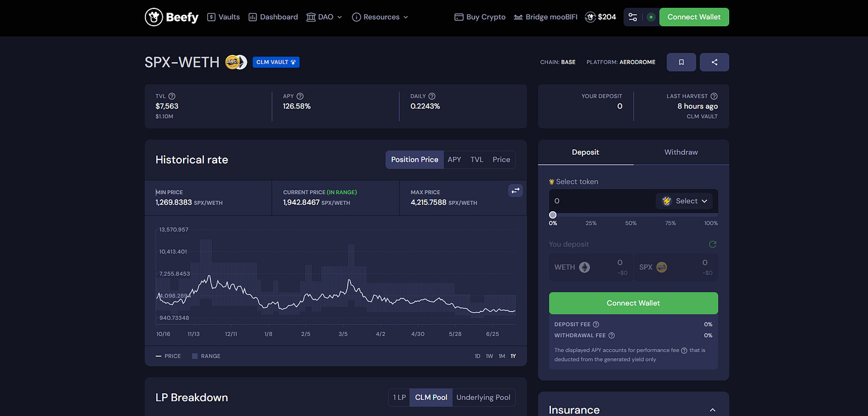
Task: Set deposit slider to 50%
Action: 631,223
